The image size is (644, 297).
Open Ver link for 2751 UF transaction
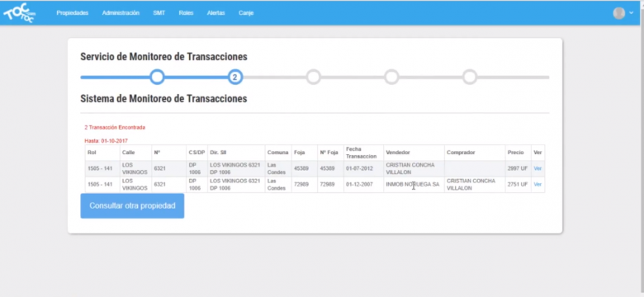click(x=537, y=185)
